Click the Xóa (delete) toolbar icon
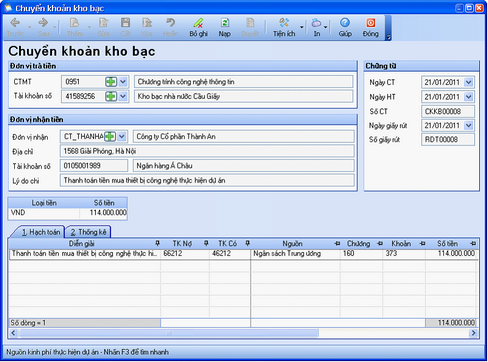This screenshot has height=362, width=488. tap(147, 23)
